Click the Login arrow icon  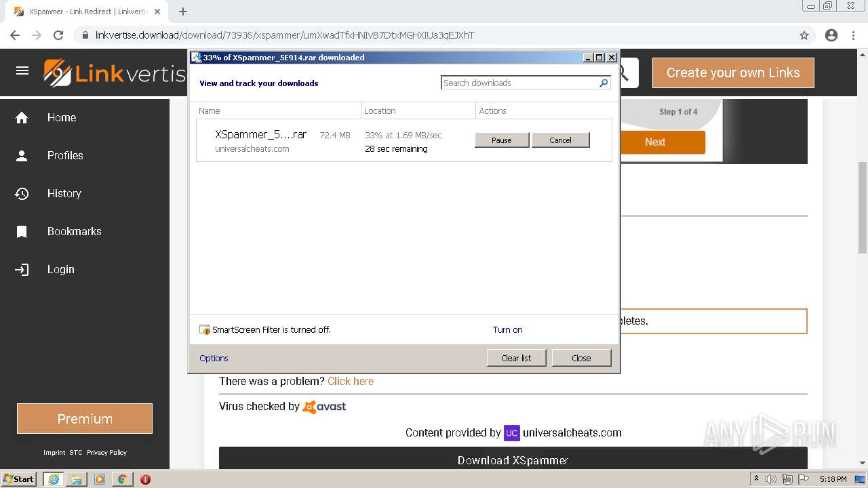pyautogui.click(x=22, y=270)
